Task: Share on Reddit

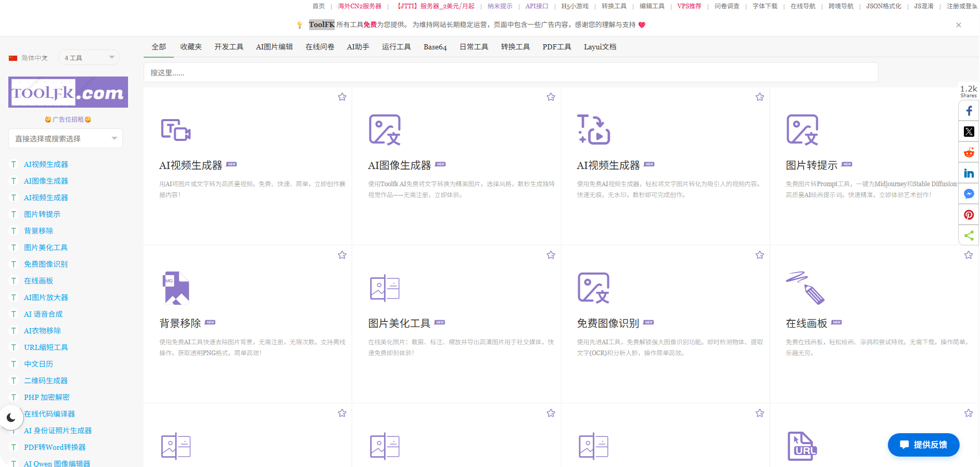Action: click(969, 152)
